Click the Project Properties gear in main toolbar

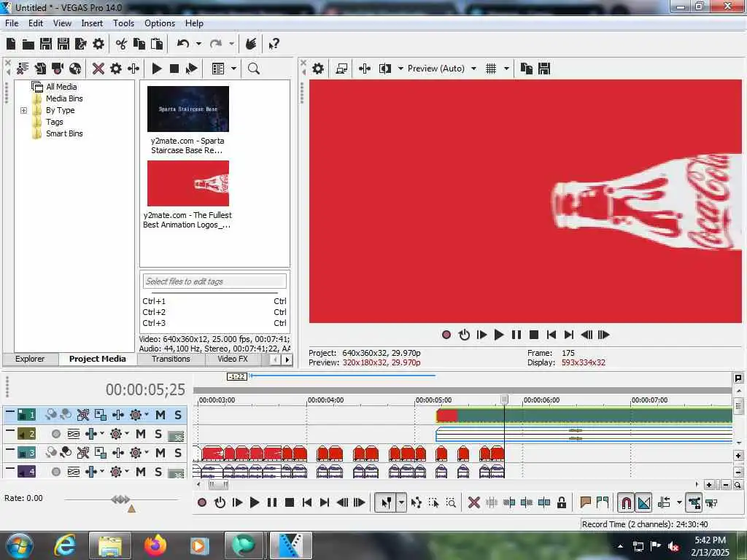98,44
